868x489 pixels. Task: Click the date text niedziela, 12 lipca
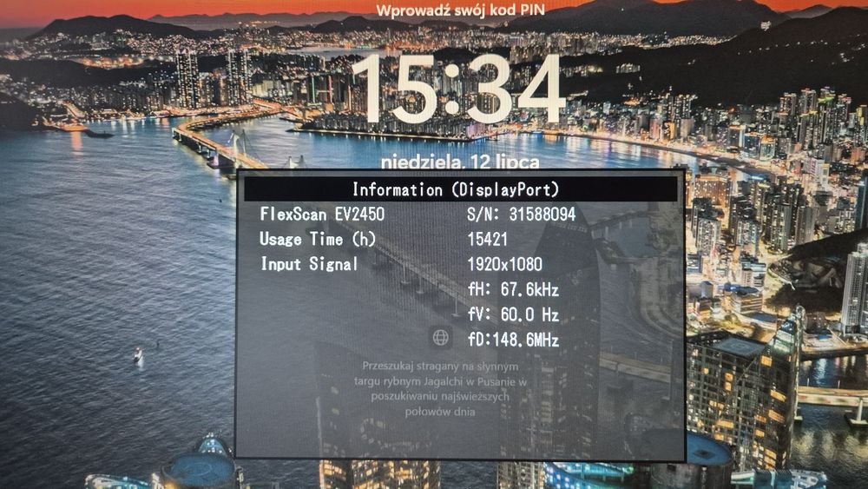[460, 162]
